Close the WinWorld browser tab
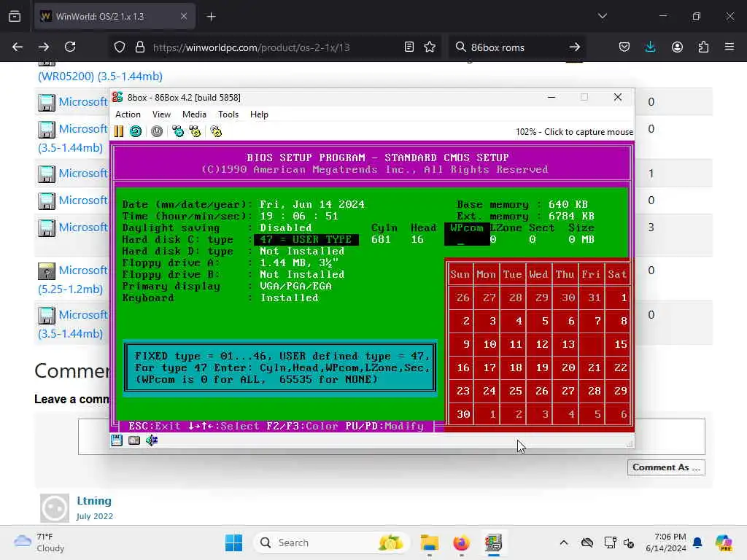This screenshot has height=560, width=747. click(x=184, y=16)
